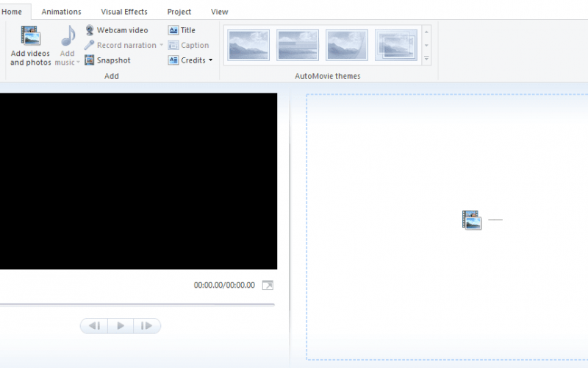Click the preview full screen icon
This screenshot has width=588, height=368.
coord(268,286)
